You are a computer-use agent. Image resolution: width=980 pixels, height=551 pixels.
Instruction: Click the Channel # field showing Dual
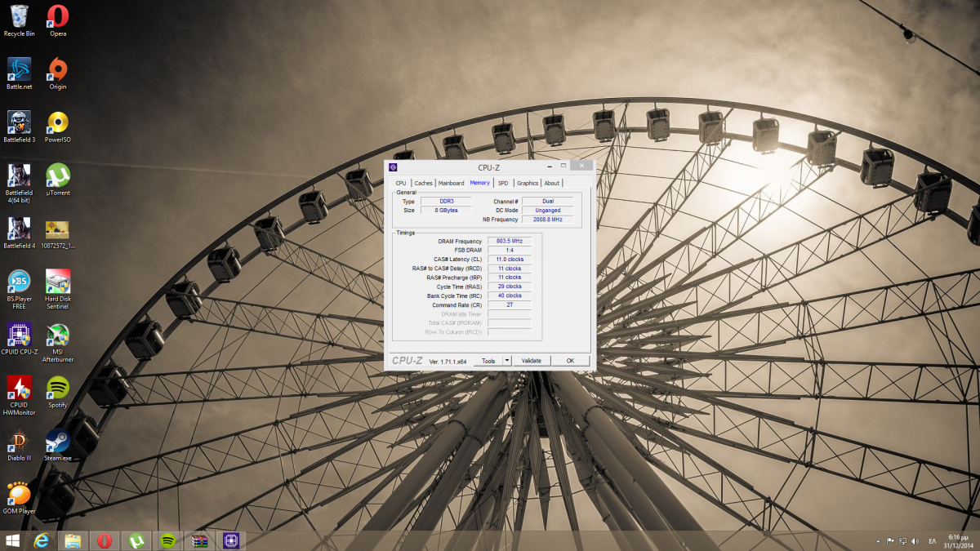pos(547,201)
